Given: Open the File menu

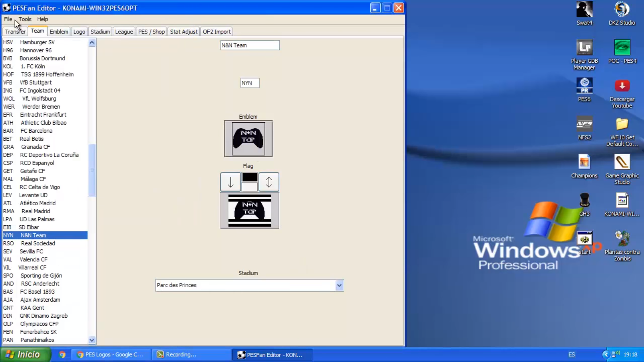Looking at the screenshot, I should point(8,19).
